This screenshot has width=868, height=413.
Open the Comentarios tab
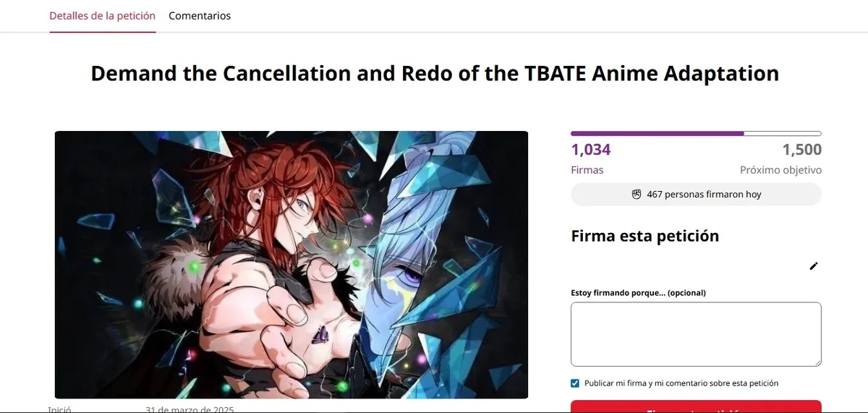(200, 16)
